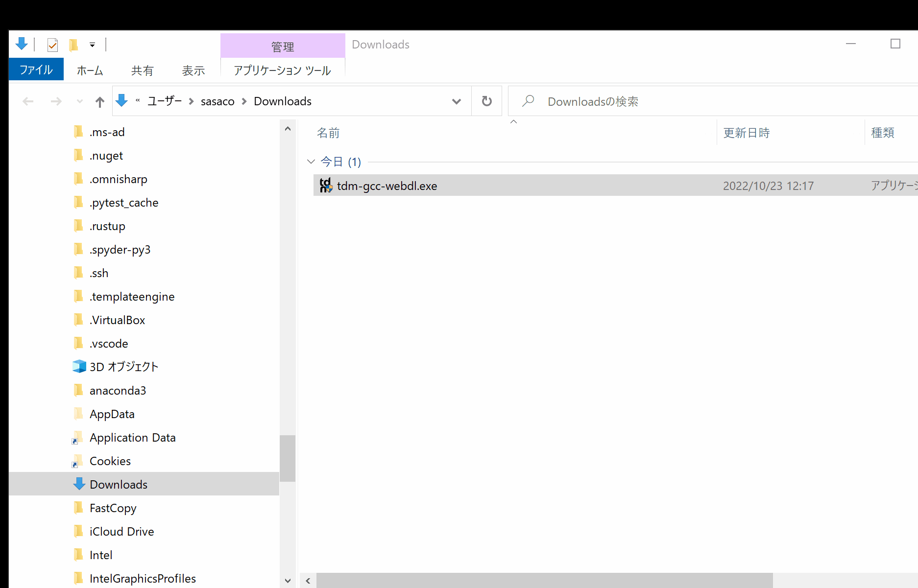
Task: Select the 3D オブジェクト folder icon
Action: click(79, 366)
